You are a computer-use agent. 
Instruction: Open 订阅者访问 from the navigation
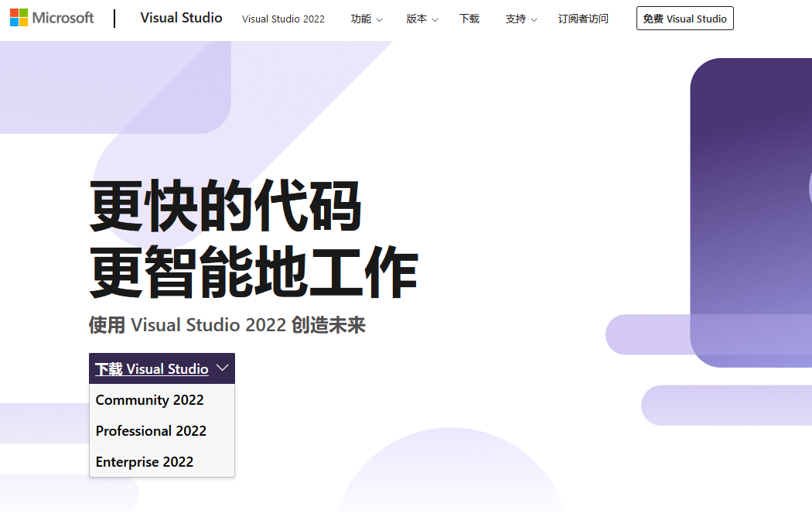point(583,19)
